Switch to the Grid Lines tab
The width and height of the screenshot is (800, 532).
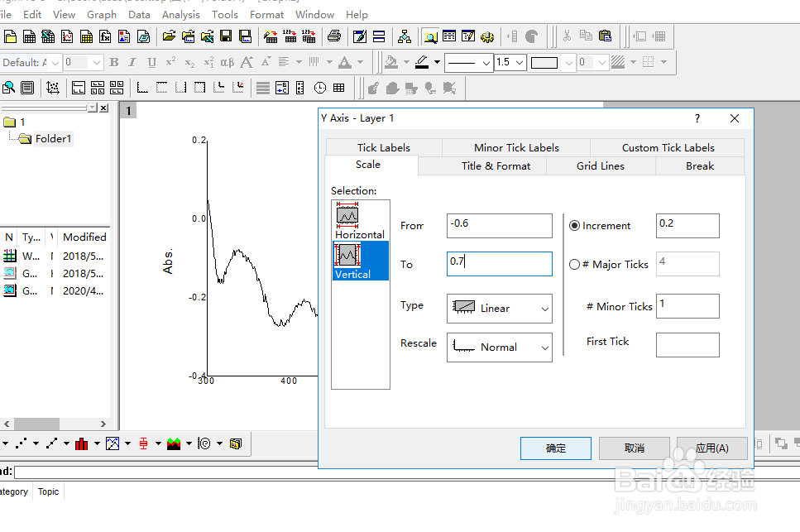pyautogui.click(x=601, y=165)
